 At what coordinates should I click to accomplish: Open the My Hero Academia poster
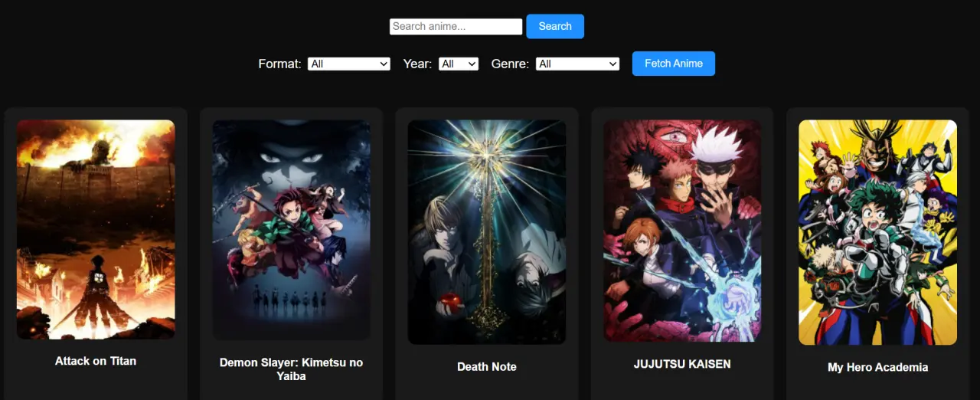coord(878,232)
